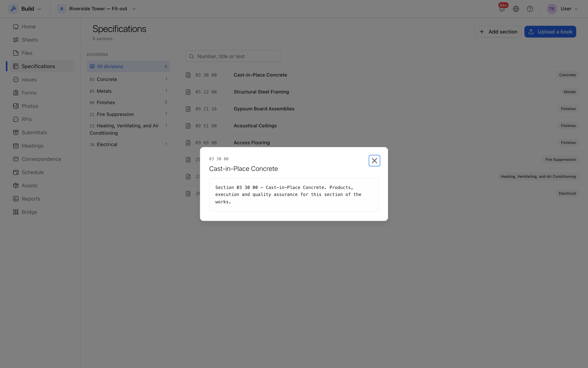Open the Structural Steel Framing section
The width and height of the screenshot is (588, 368).
[382, 92]
